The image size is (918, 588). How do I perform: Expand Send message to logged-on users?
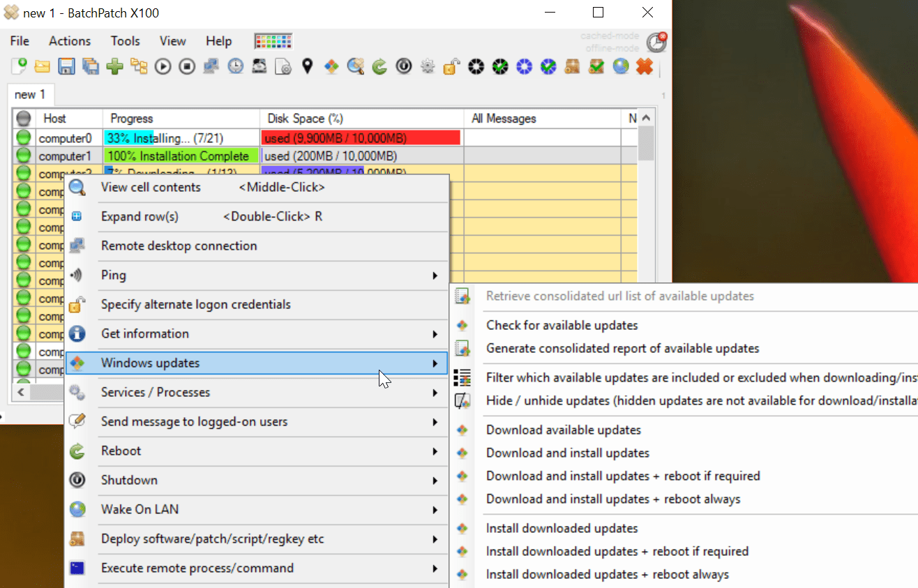[256, 422]
